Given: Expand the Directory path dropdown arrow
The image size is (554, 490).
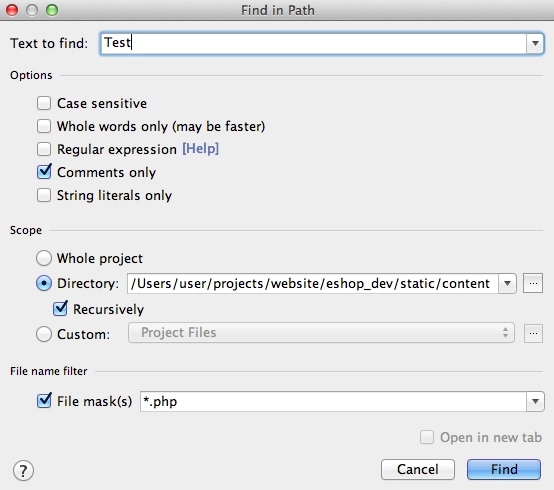Looking at the screenshot, I should (x=507, y=283).
